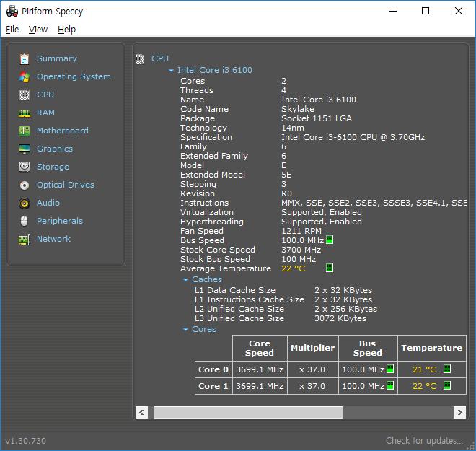Open the Operating System section icon
Viewport: 476px width, 451px height.
tap(25, 76)
